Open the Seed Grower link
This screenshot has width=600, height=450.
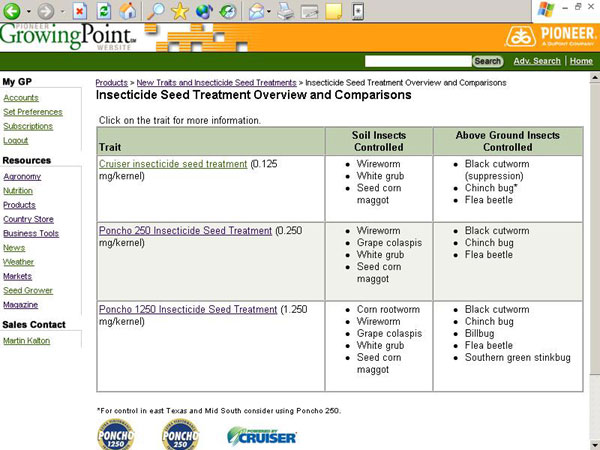[28, 290]
